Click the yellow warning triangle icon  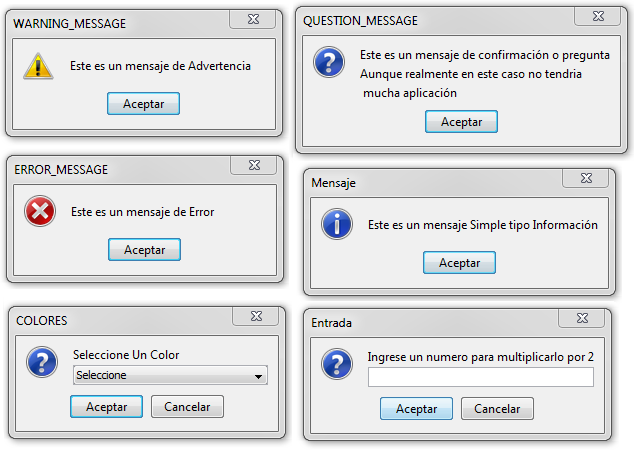[x=39, y=66]
